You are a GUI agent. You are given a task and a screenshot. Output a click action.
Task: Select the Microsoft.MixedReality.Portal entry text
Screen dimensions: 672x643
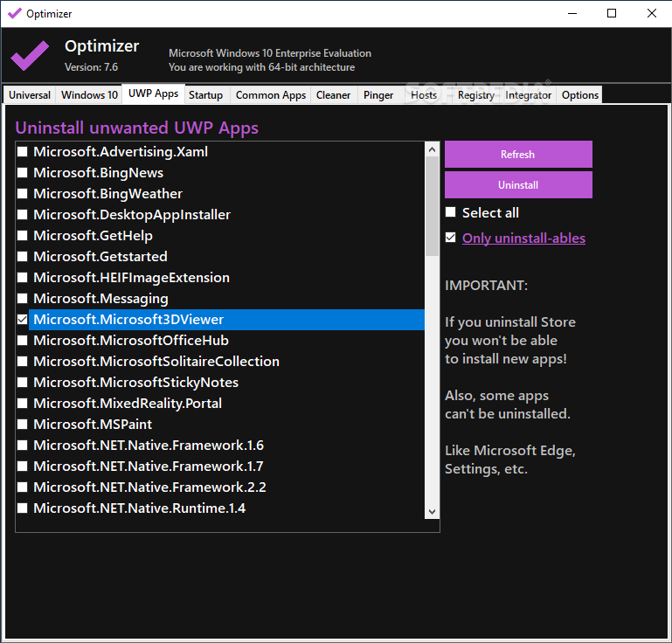(x=128, y=404)
